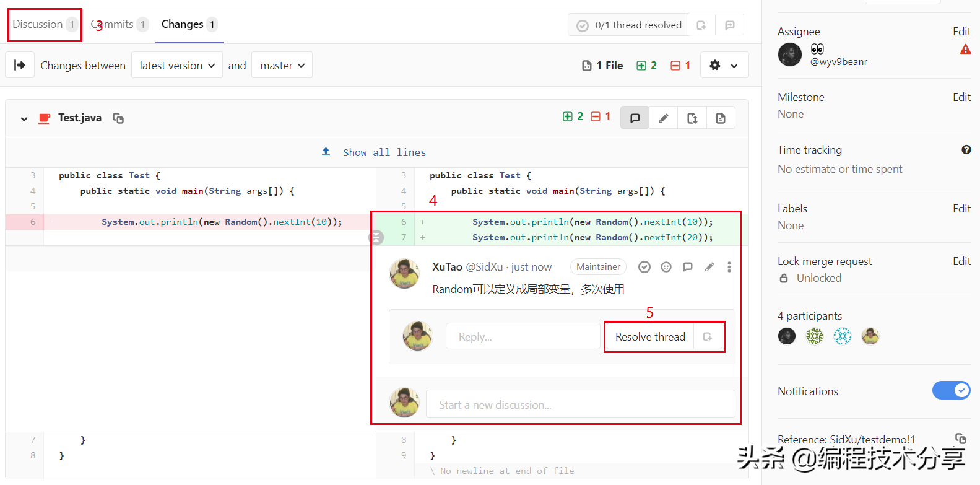Image resolution: width=980 pixels, height=485 pixels.
Task: Click the green patterned participant avatar
Action: click(x=815, y=336)
